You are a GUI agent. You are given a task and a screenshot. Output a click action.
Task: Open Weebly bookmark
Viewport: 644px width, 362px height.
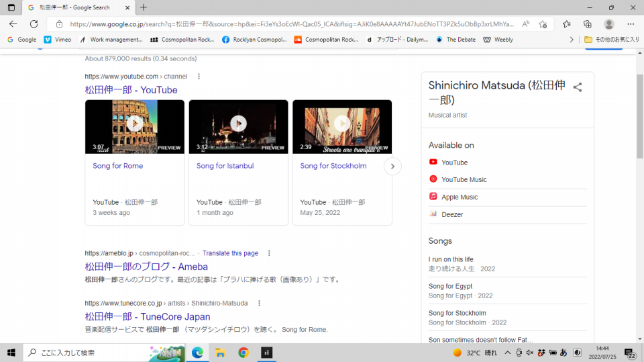tap(498, 40)
